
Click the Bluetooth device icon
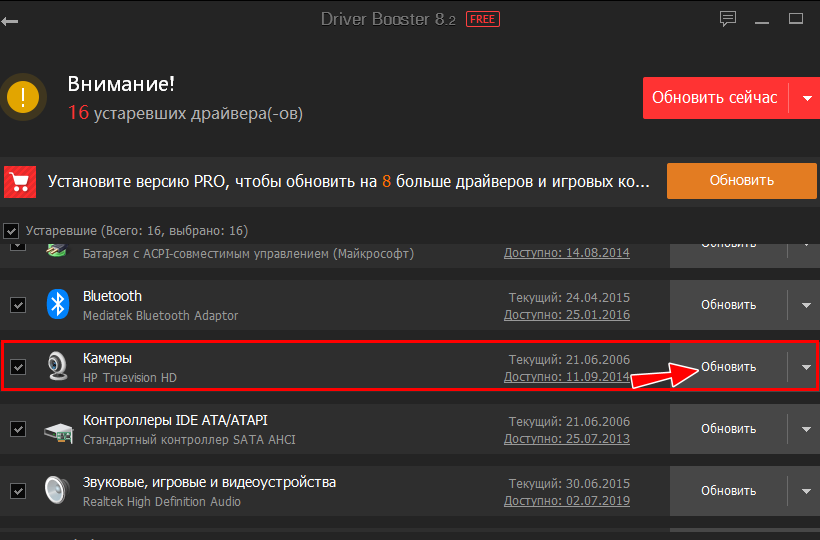58,304
